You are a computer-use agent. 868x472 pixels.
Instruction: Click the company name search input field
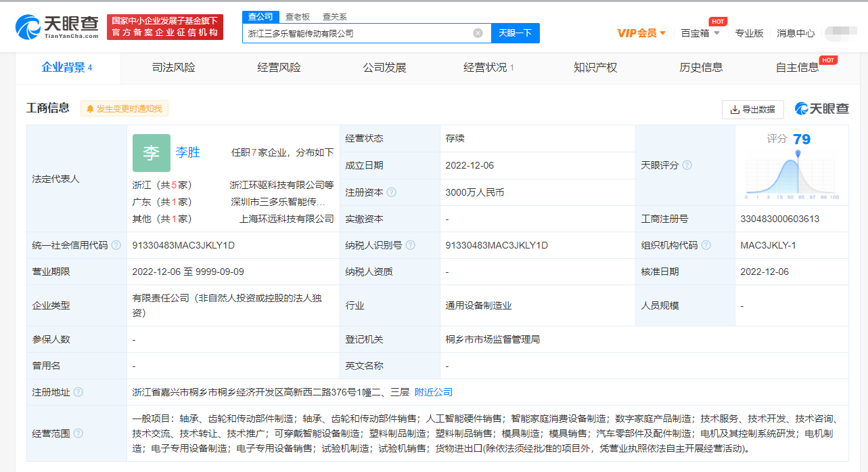coord(357,33)
